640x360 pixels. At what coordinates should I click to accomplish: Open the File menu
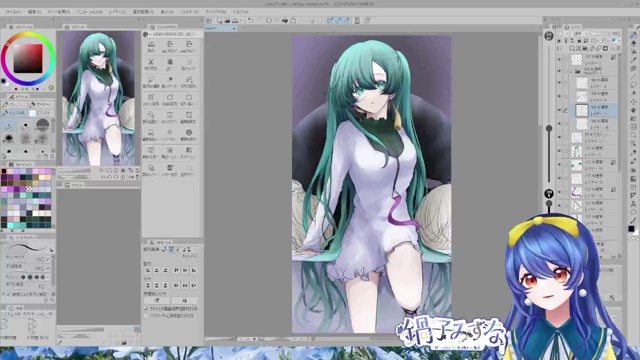[13, 12]
